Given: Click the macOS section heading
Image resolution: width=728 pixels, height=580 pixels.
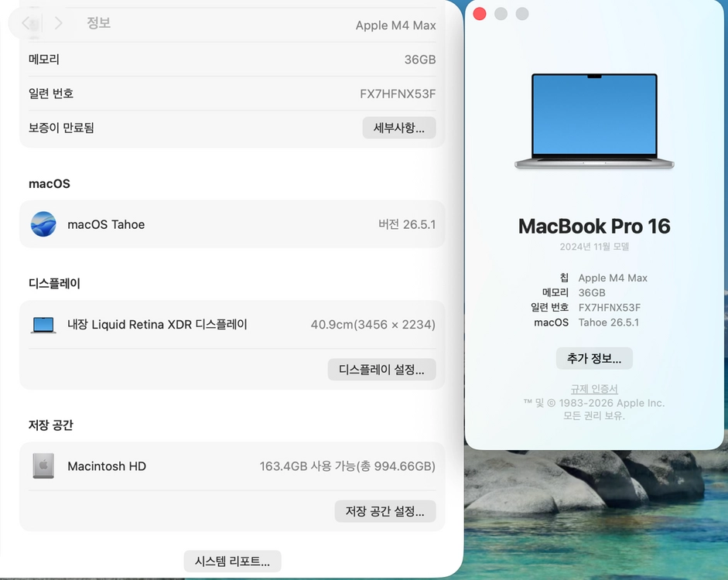Looking at the screenshot, I should point(50,184).
